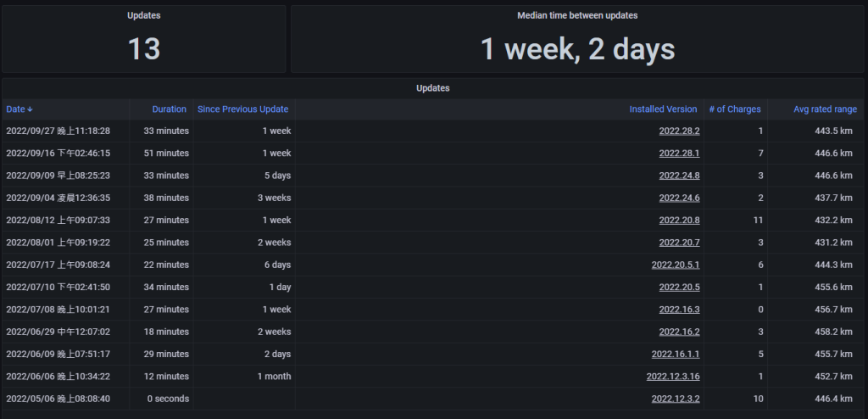The height and width of the screenshot is (419, 868).
Task: Sort by # of Charges column
Action: coord(734,109)
